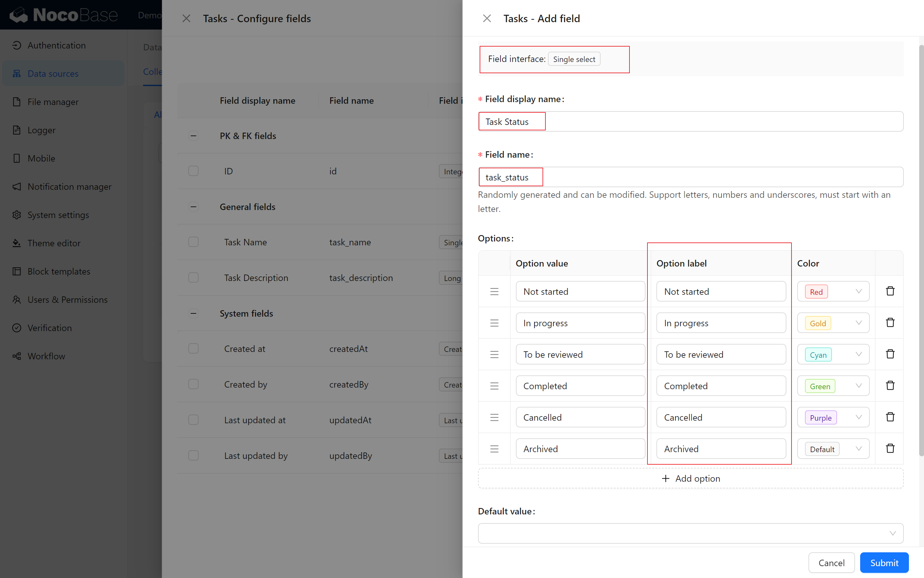Open the Block templates menu item

tap(64, 271)
